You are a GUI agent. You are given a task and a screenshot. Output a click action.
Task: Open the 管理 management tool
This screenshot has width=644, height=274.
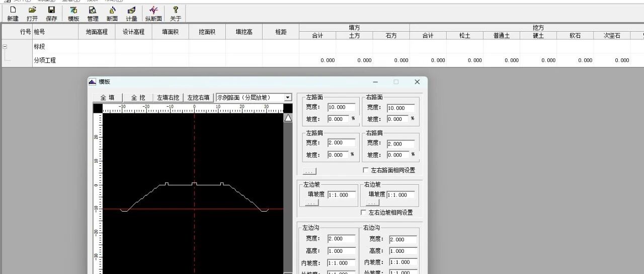[x=93, y=14]
